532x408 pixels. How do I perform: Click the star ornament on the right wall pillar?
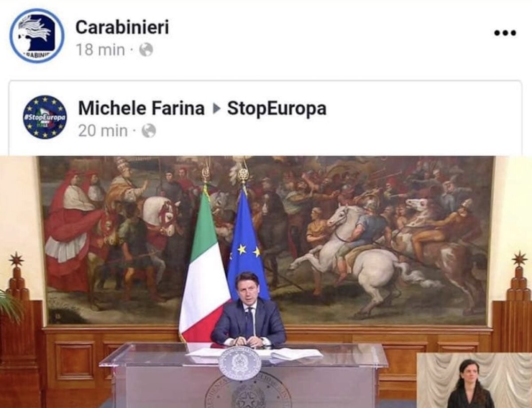[x=520, y=259]
